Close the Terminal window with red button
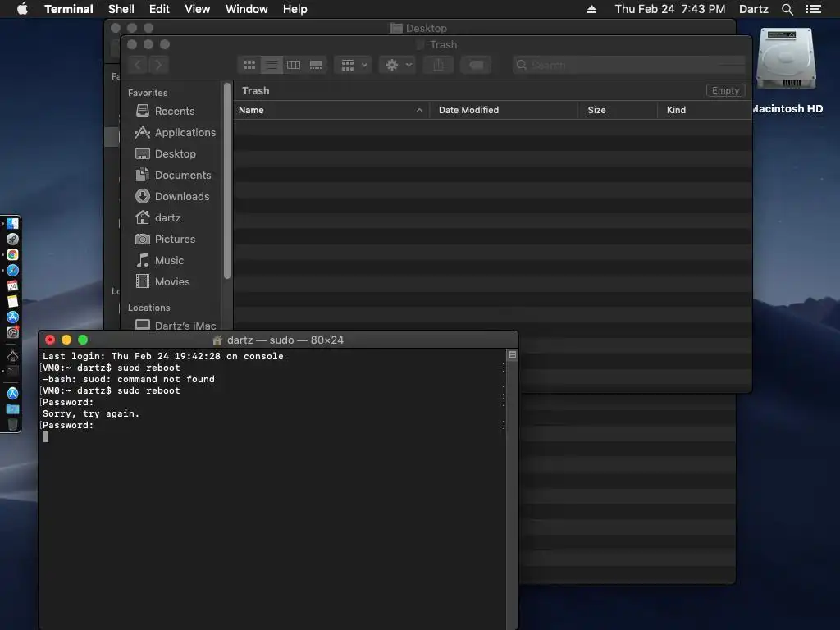Image resolution: width=840 pixels, height=630 pixels. [x=50, y=340]
